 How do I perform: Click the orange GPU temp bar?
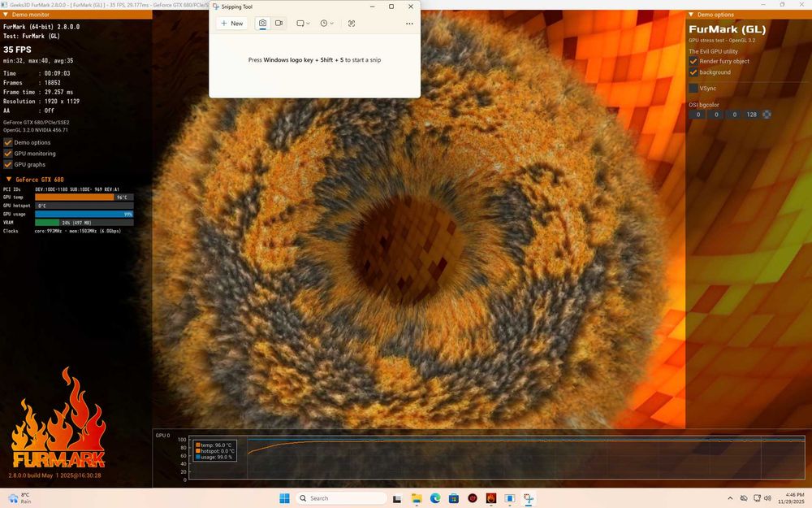[84, 197]
